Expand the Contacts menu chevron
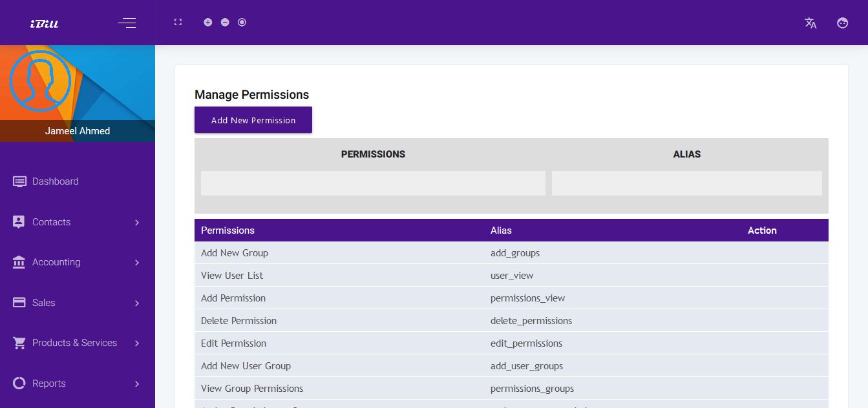The image size is (868, 408). [x=137, y=222]
